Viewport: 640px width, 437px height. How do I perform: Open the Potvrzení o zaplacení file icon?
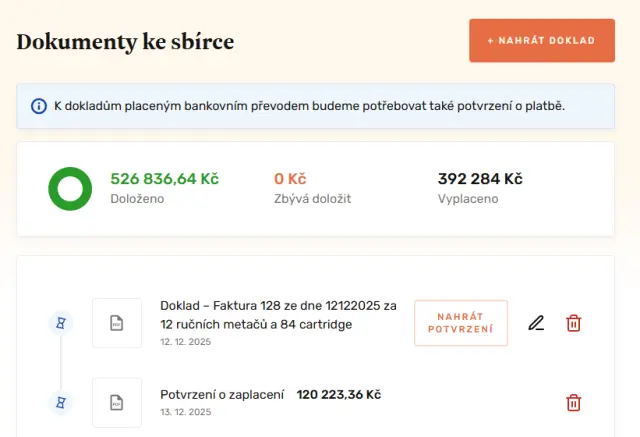coord(117,403)
